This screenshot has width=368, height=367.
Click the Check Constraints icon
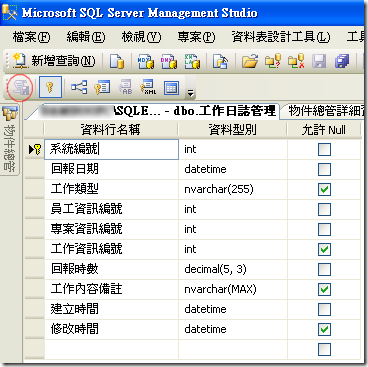(171, 88)
